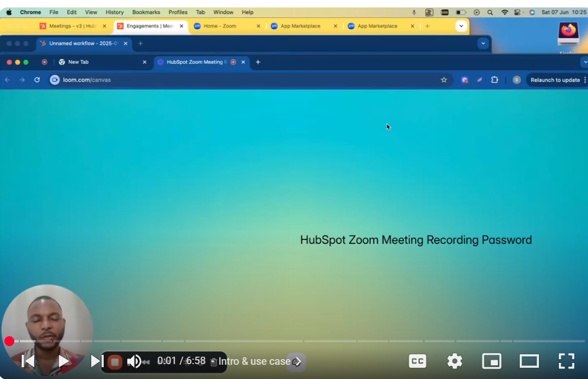Switch to Home - Zoom tab
Viewport: 588px width, 379px height.
(x=227, y=26)
